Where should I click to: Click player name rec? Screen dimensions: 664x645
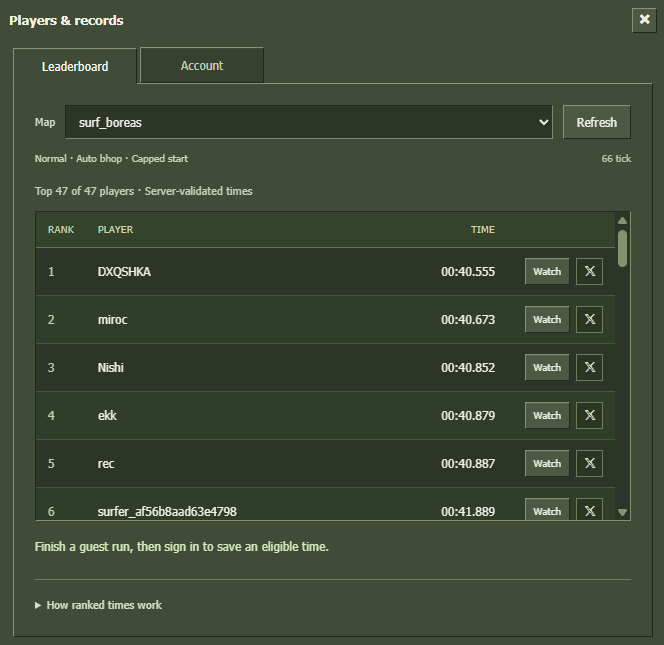tap(106, 464)
